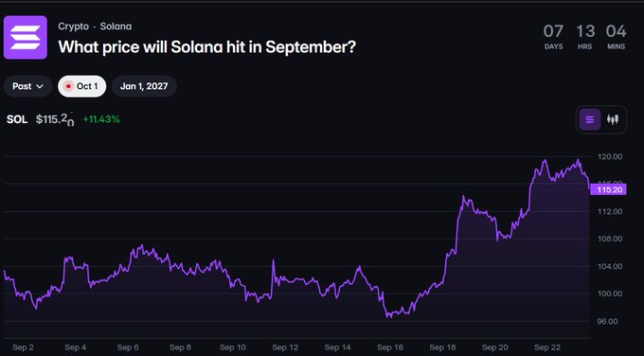The height and width of the screenshot is (356, 644).
Task: Switch to candlestick chart view
Action: coord(613,119)
